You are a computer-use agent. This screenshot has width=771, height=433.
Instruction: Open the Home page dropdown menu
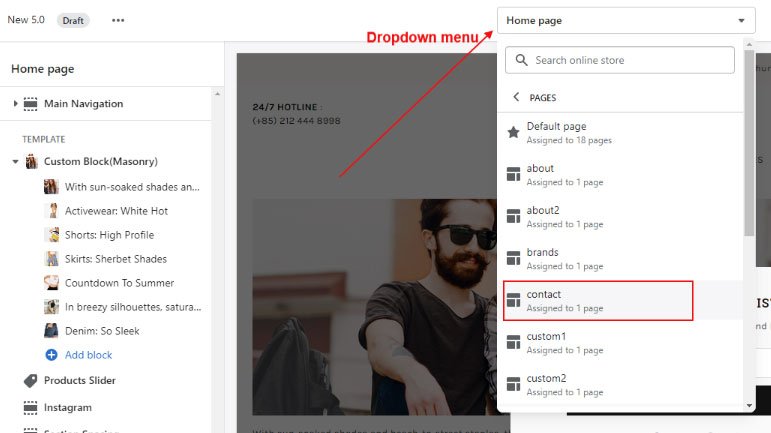click(625, 20)
